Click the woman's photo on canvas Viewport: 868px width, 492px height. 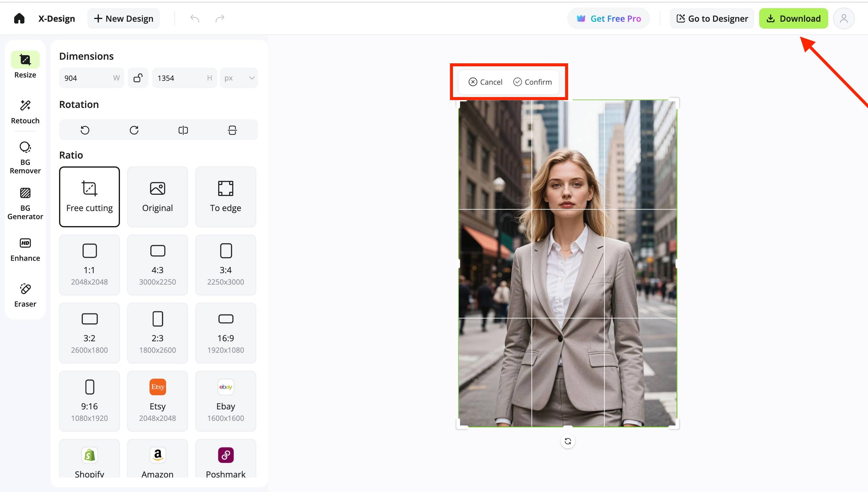point(568,263)
